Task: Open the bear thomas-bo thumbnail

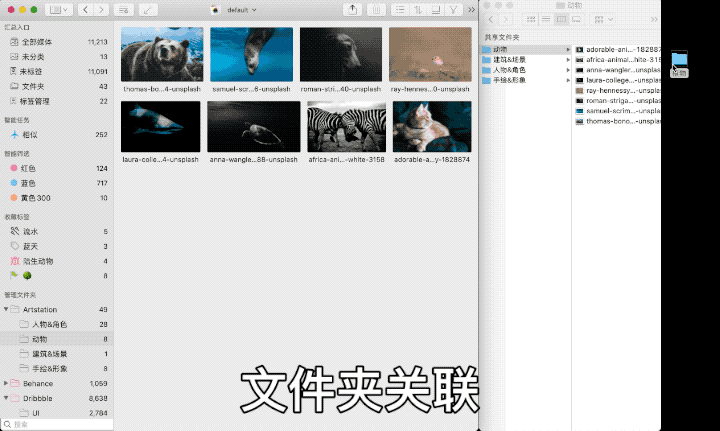Action: point(162,54)
